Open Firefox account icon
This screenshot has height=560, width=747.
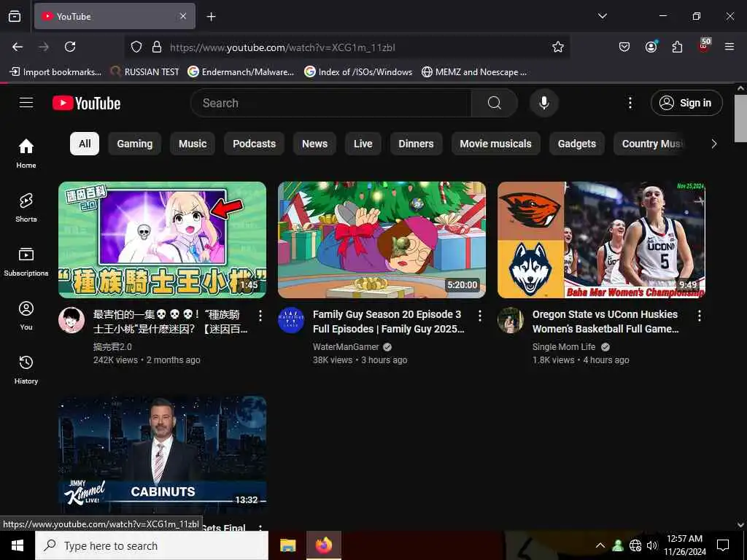point(651,47)
